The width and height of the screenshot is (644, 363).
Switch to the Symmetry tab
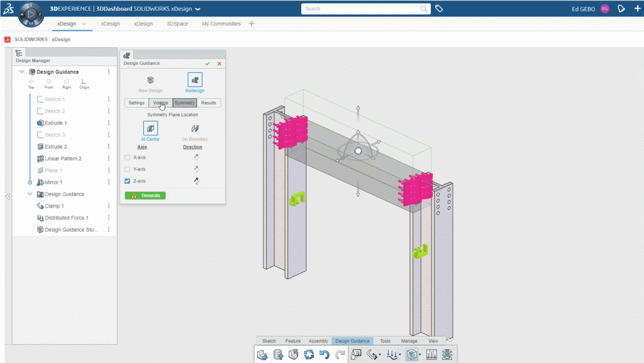click(x=184, y=103)
